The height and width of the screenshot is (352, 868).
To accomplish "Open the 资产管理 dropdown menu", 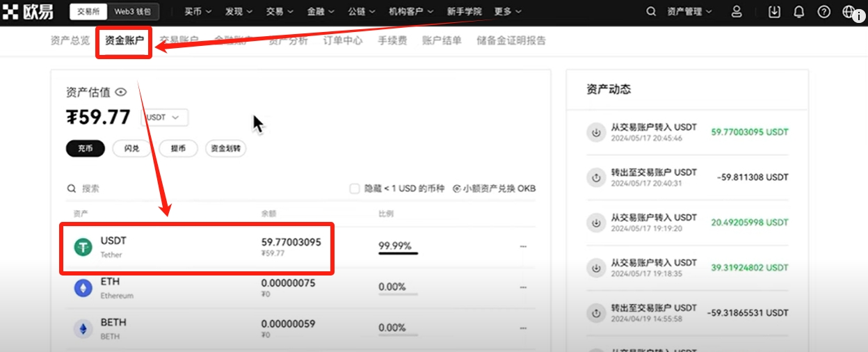I will tap(689, 12).
